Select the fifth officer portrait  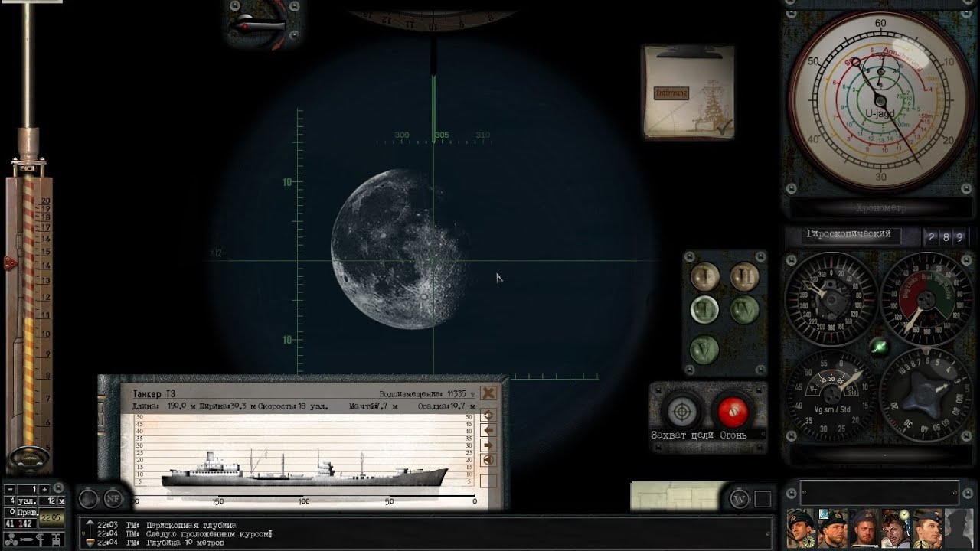pos(927,528)
